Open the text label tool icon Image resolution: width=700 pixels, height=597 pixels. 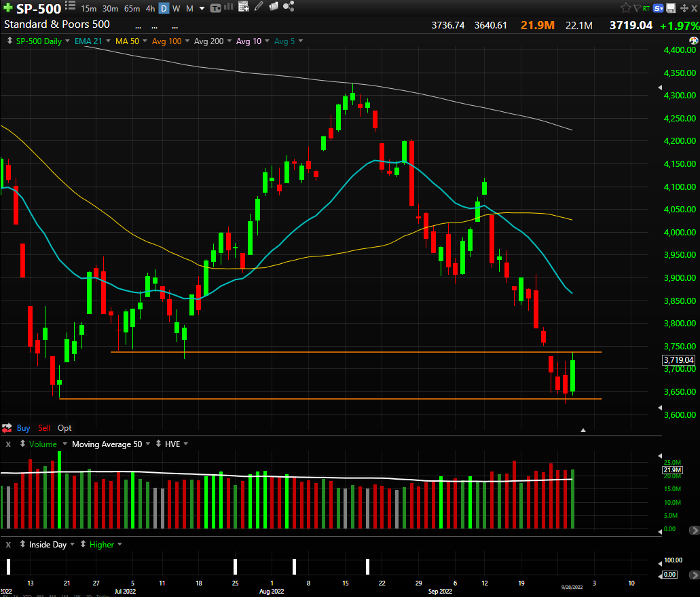[x=216, y=8]
